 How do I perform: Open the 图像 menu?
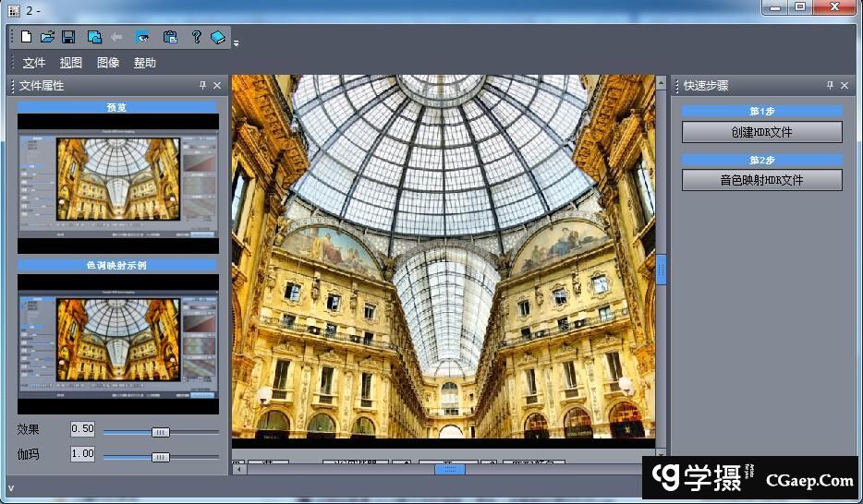click(x=108, y=63)
